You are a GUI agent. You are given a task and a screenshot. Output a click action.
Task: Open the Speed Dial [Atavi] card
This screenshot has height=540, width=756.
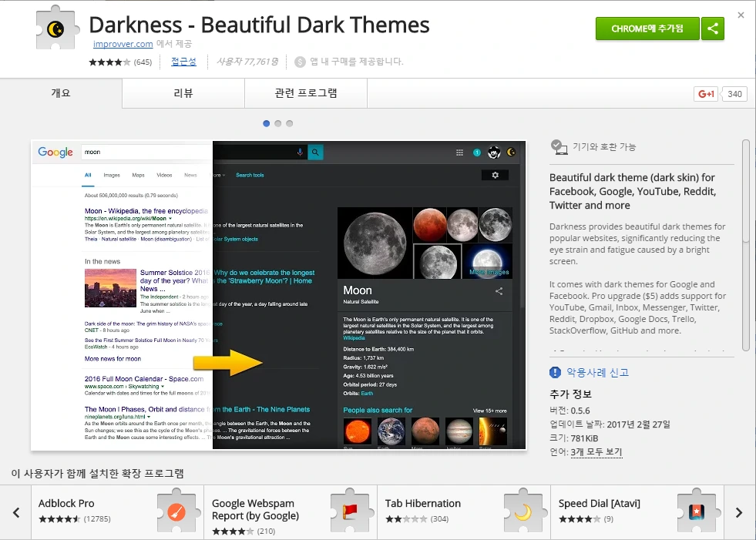tap(637, 512)
